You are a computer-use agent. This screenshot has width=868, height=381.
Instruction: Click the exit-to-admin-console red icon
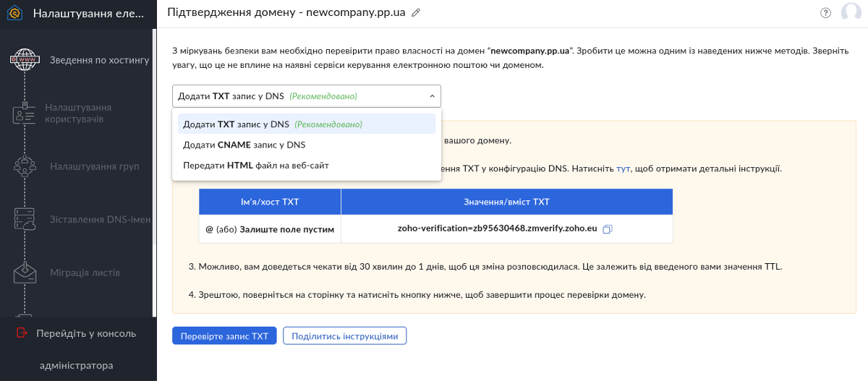(x=22, y=333)
